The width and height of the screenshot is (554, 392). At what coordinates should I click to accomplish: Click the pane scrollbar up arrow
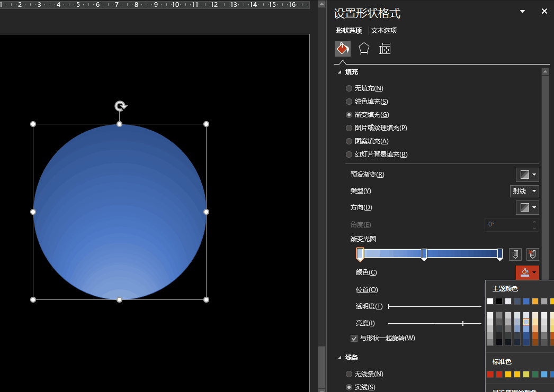tap(545, 71)
